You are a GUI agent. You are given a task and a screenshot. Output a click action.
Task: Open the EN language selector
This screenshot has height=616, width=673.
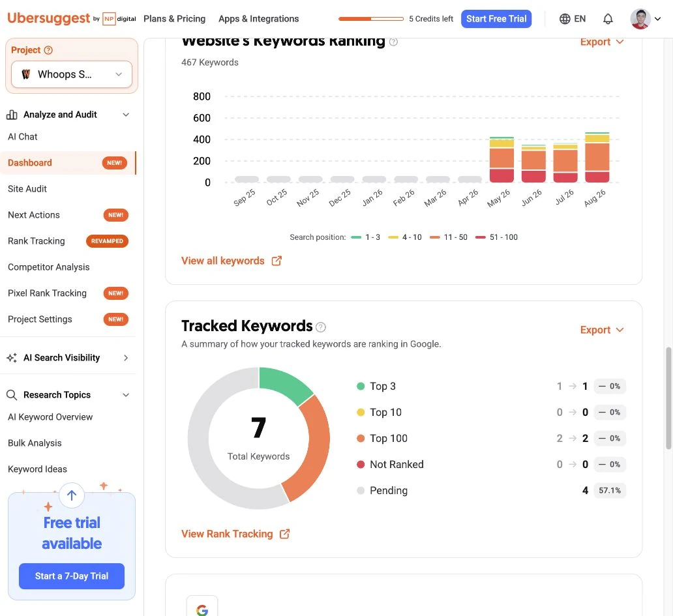click(573, 19)
